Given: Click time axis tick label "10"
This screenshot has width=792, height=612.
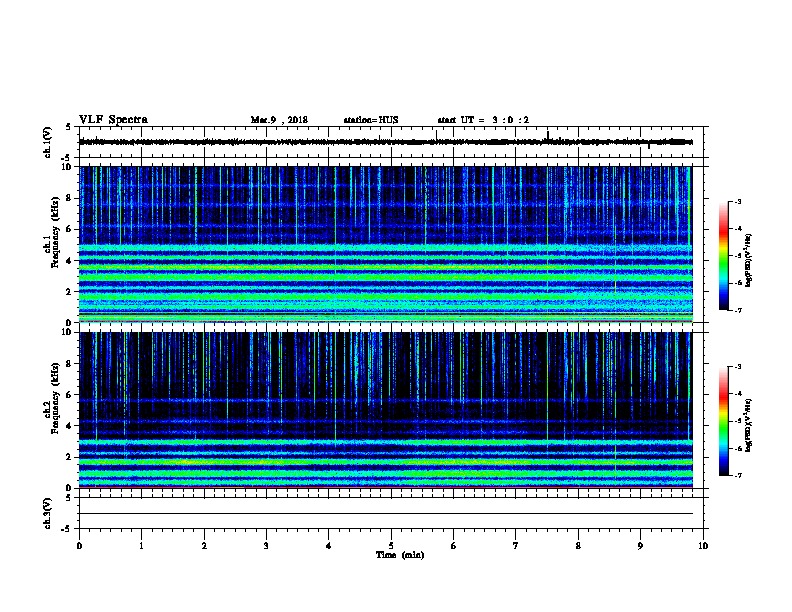Looking at the screenshot, I should coord(703,546).
